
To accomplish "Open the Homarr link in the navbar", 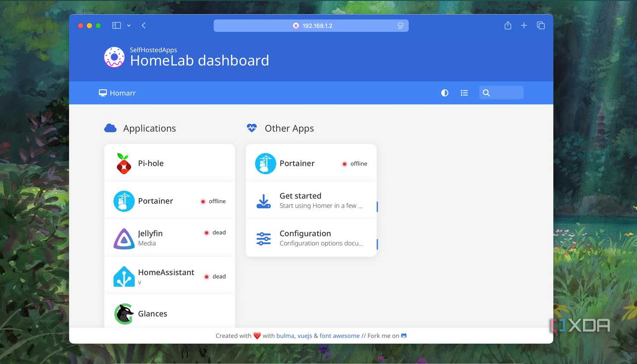I will pyautogui.click(x=117, y=93).
